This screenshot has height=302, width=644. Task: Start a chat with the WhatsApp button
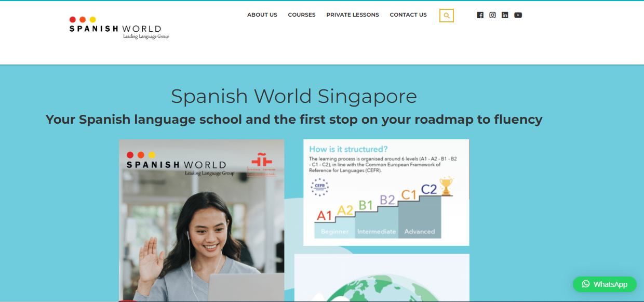[x=605, y=284]
